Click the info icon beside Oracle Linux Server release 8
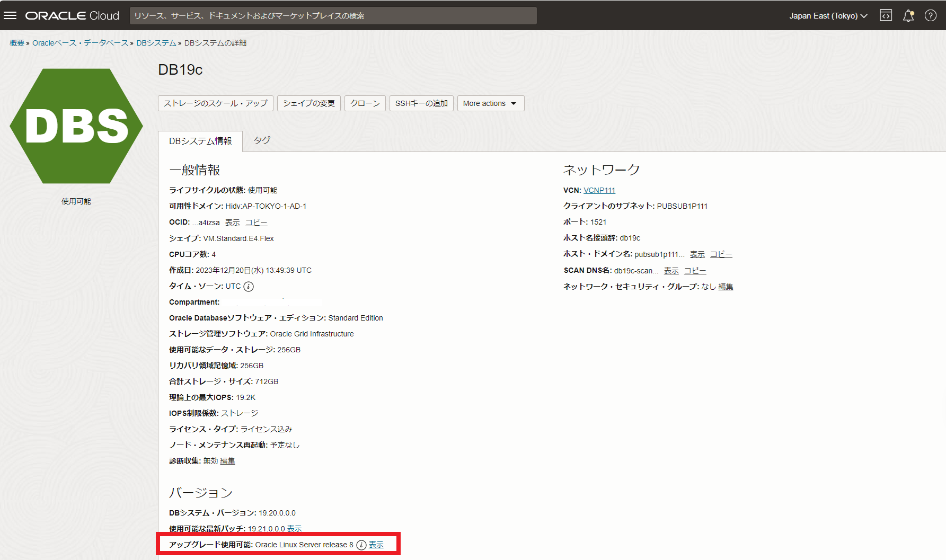The width and height of the screenshot is (946, 560). (x=361, y=545)
